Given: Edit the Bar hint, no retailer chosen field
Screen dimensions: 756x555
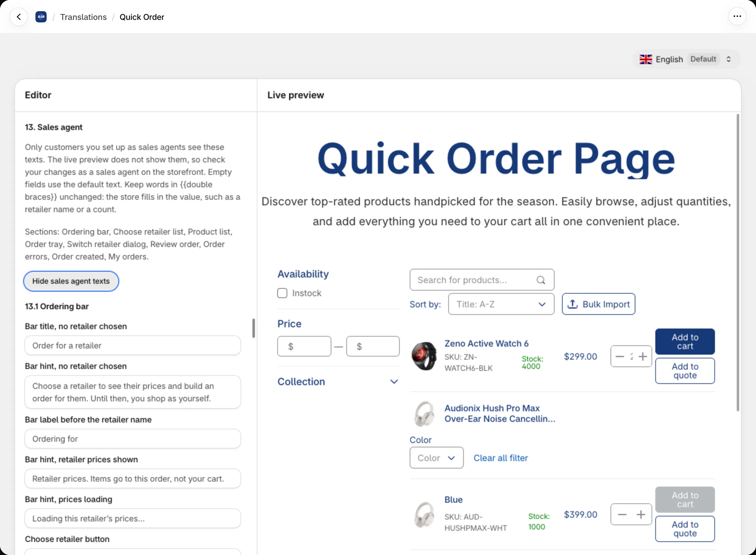Looking at the screenshot, I should (x=133, y=392).
